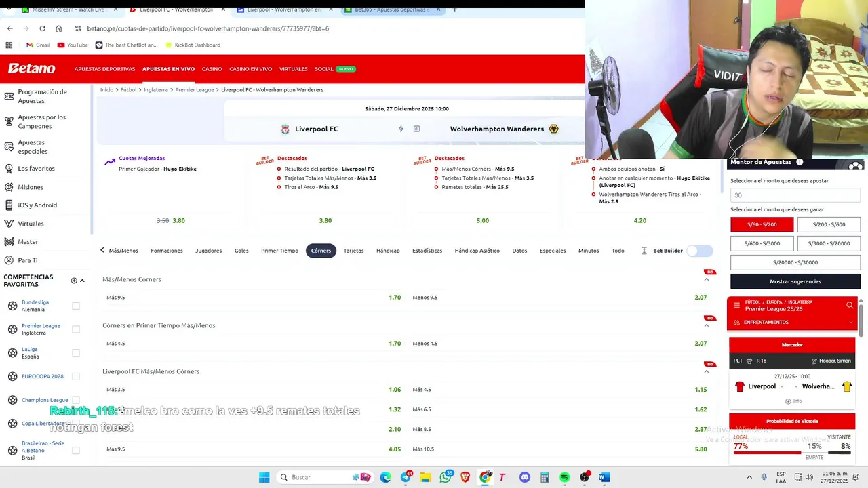The image size is (868, 488).
Task: Open the Casino en Vivo menu item
Action: click(x=250, y=69)
